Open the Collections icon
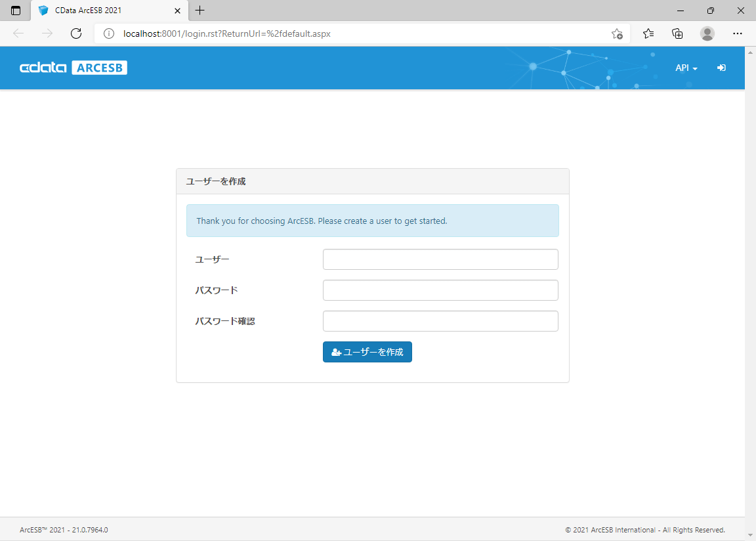Screen dimensions: 756x541 (677, 33)
